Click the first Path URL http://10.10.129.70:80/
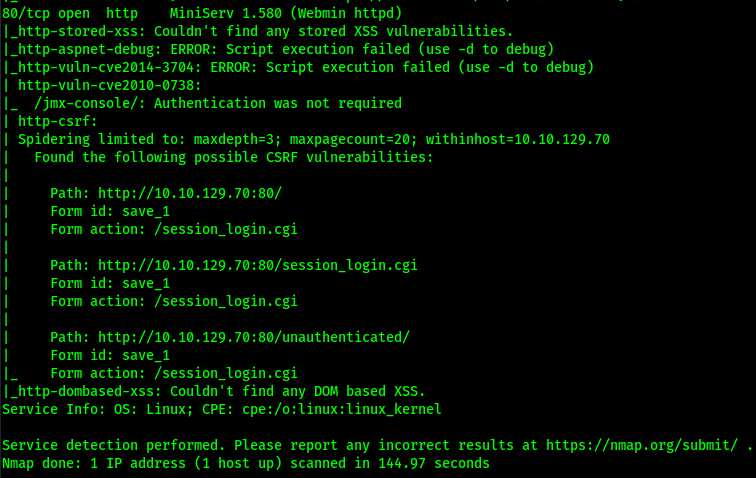The height and width of the screenshot is (478, 756). (x=190, y=193)
